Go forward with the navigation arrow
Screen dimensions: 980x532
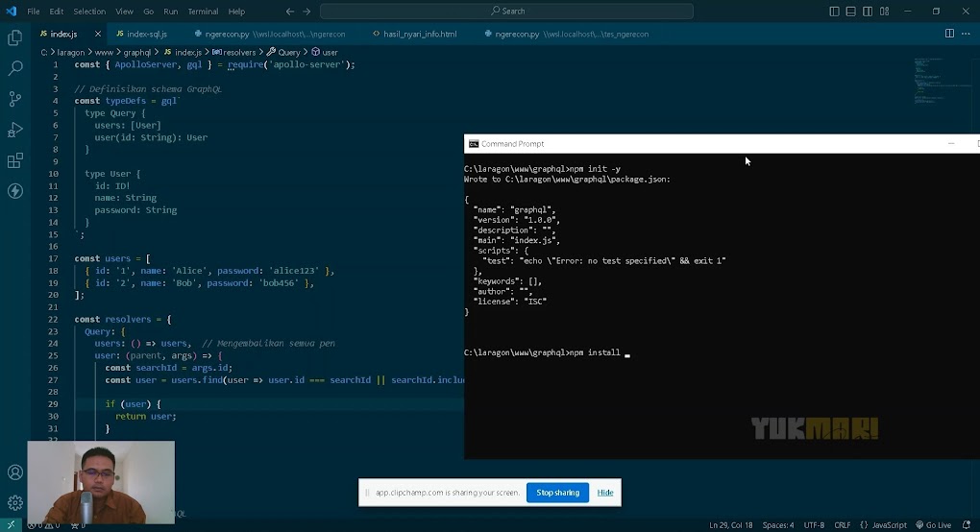306,12
